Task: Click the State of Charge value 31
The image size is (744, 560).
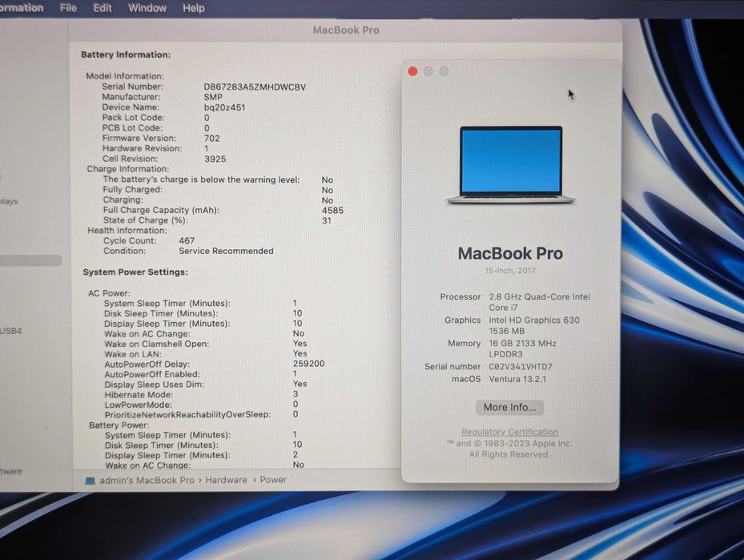Action: point(327,220)
